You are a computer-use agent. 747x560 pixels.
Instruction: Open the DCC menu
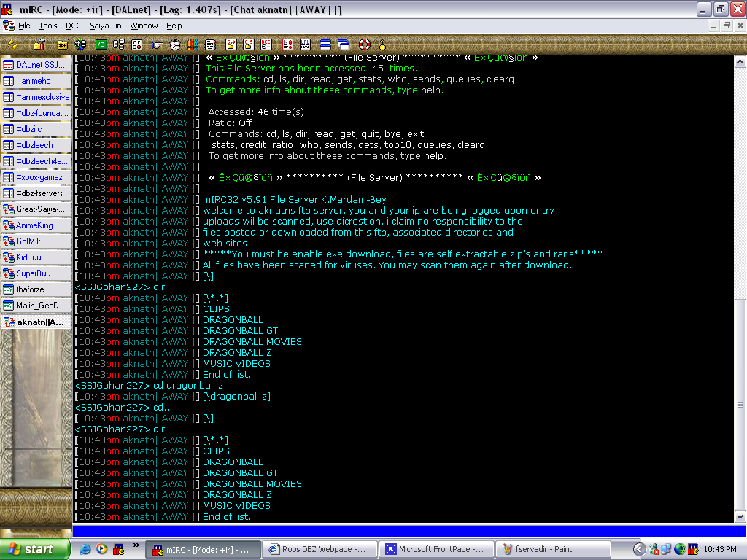pyautogui.click(x=73, y=26)
